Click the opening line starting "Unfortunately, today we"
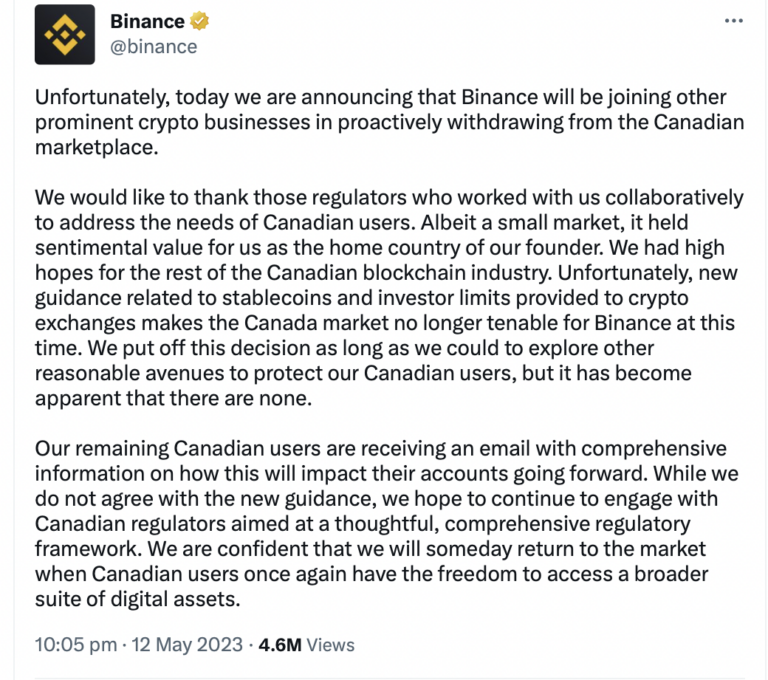This screenshot has height=680, width=768. click(380, 97)
